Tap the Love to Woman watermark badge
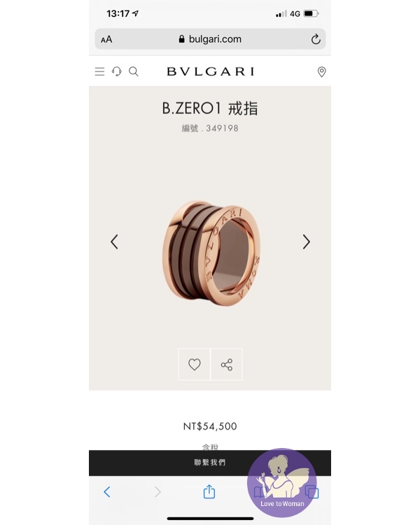The image size is (420, 525). click(x=282, y=482)
